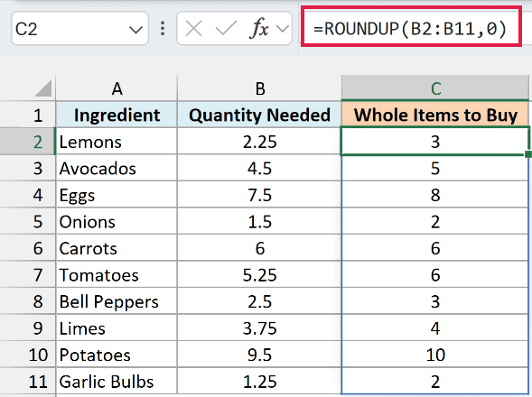Click Whole Items cell for Carrots
The height and width of the screenshot is (397, 532).
(435, 248)
